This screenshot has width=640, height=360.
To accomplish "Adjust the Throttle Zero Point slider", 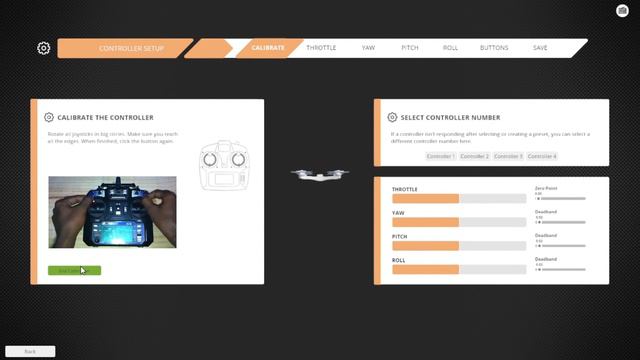I will coord(561,199).
